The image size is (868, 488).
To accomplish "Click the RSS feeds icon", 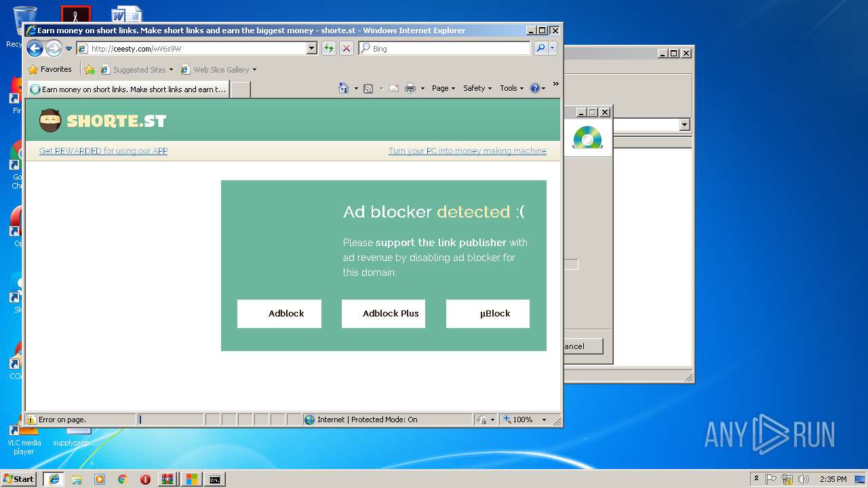I will point(368,88).
